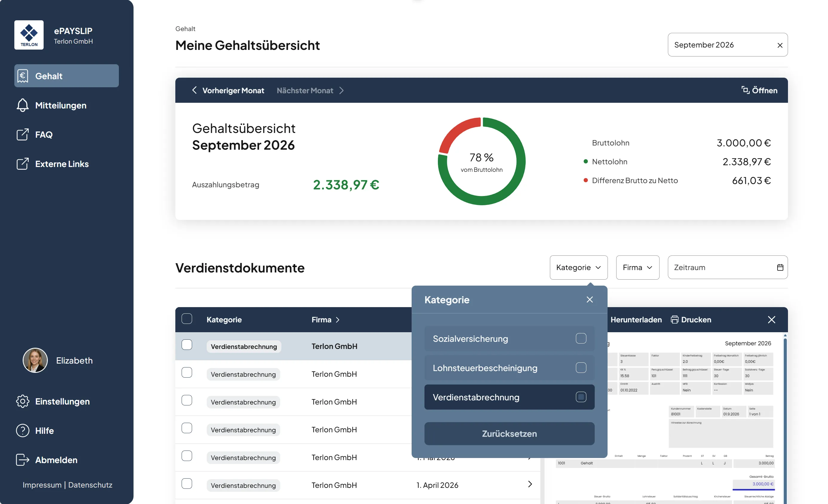This screenshot has height=504, width=828.
Task: Open the calendar icon in Zeitraum
Action: 780,267
